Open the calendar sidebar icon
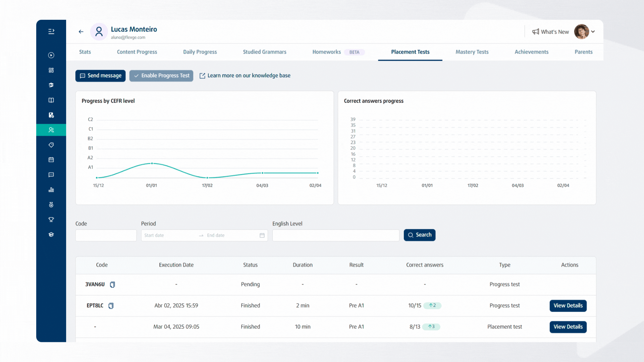 51,160
